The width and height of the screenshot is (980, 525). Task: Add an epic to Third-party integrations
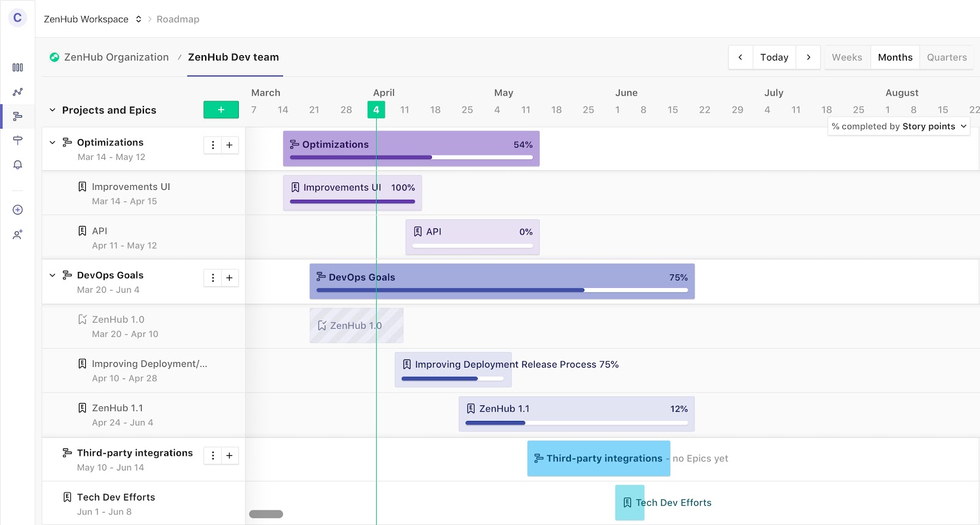coord(230,456)
